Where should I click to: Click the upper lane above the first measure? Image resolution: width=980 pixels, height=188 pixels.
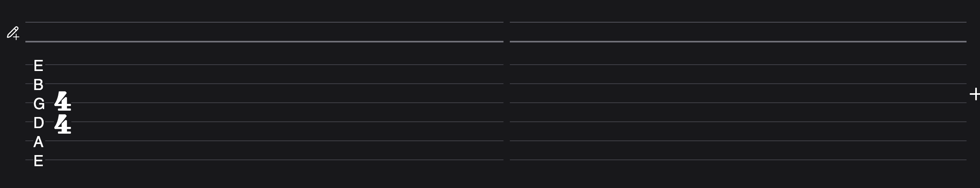(264, 32)
